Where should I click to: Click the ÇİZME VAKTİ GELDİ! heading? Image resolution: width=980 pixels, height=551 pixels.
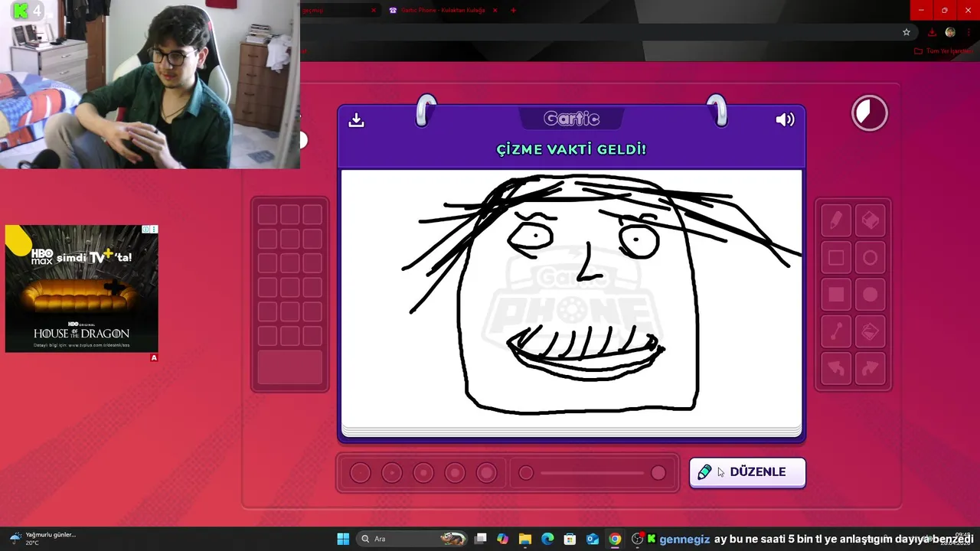point(571,149)
